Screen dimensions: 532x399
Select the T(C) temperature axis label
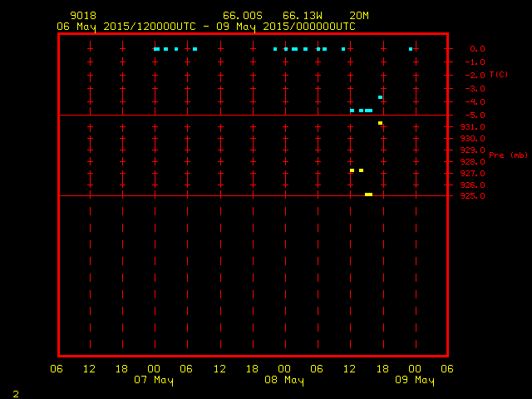click(499, 75)
